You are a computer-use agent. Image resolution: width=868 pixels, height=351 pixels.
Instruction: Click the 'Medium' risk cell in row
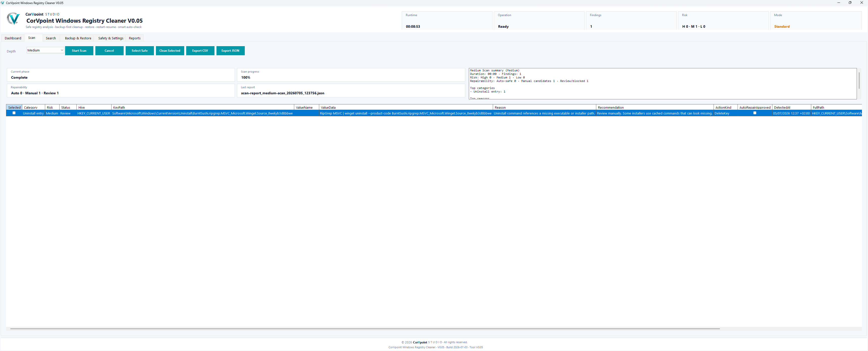[52, 113]
